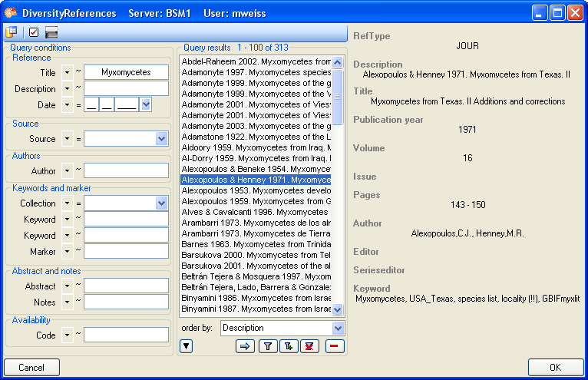This screenshot has width=588, height=380.
Task: Open the Date picker dropdown arrow
Action: pyautogui.click(x=146, y=104)
